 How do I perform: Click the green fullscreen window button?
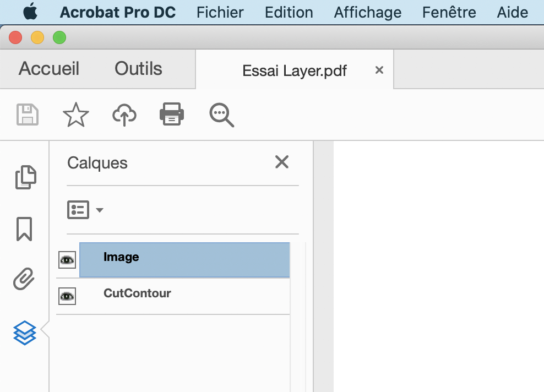click(x=59, y=37)
